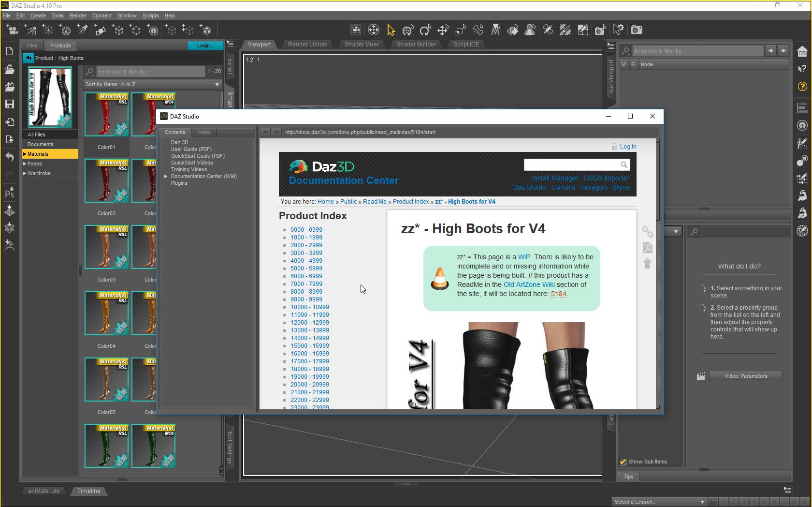Click the Scene filter next arrow button
The image size is (812, 507).
[783, 51]
